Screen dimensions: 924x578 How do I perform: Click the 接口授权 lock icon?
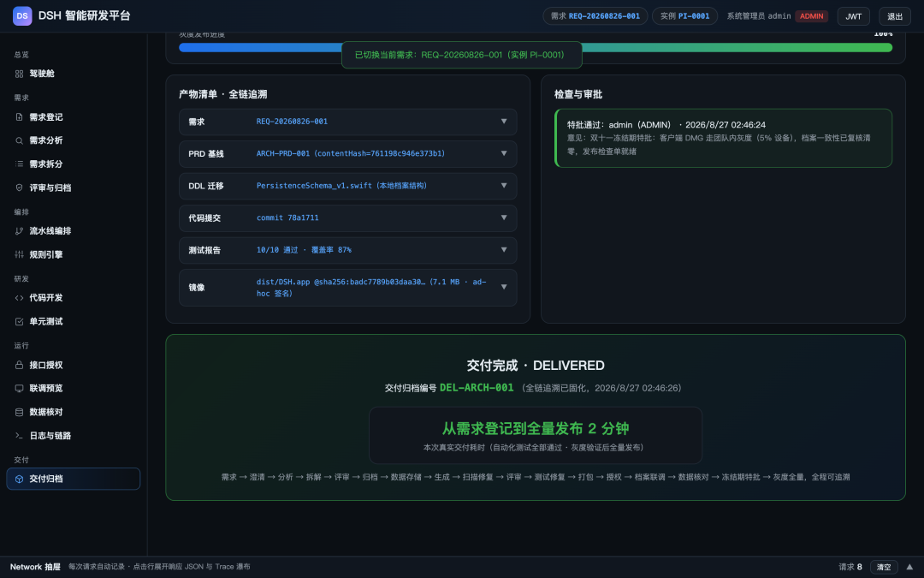pos(19,365)
